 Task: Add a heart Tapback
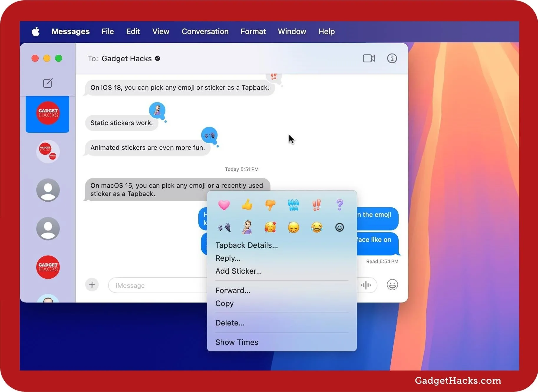click(224, 205)
